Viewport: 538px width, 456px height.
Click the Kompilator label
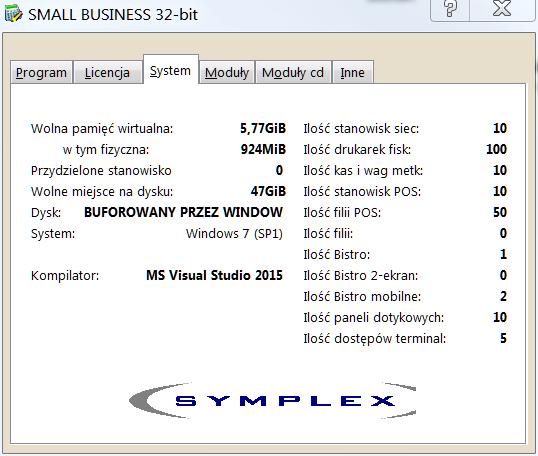point(65,276)
